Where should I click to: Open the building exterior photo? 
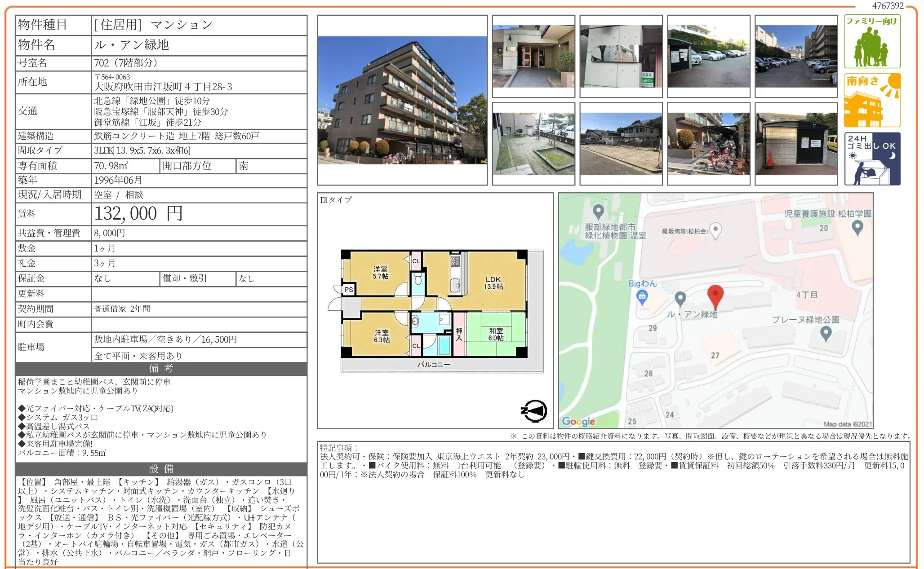pyautogui.click(x=402, y=101)
